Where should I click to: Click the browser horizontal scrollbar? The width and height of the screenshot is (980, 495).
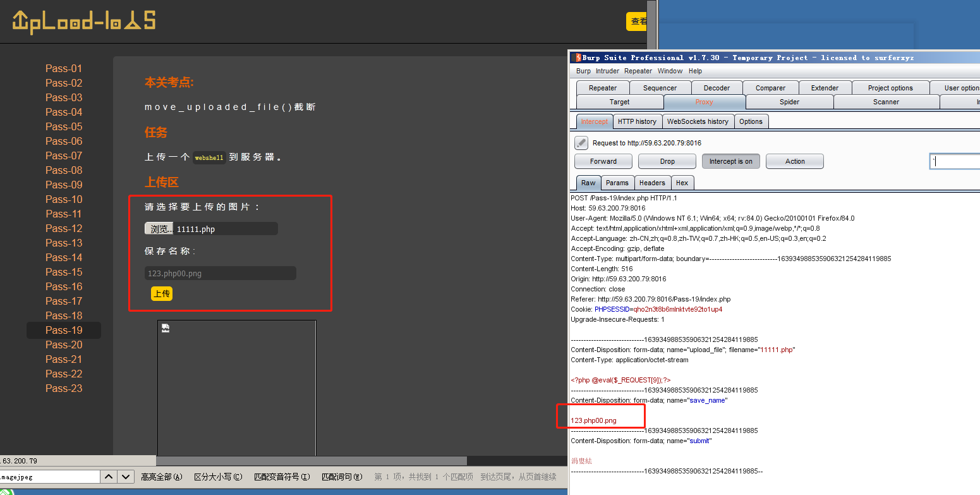pos(312,461)
